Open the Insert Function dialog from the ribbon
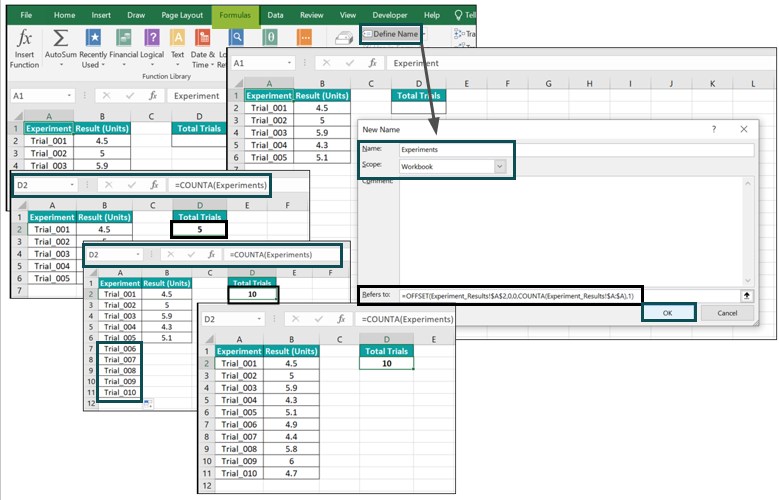 click(24, 48)
